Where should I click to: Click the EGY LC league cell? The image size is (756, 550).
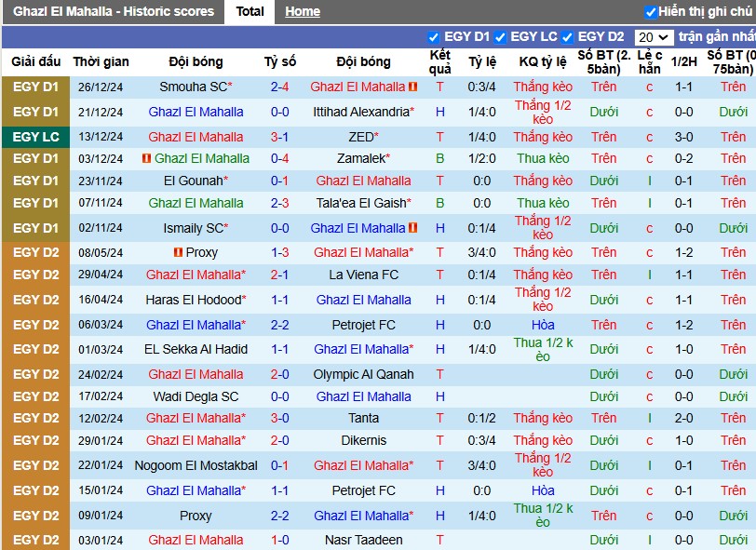[35, 137]
